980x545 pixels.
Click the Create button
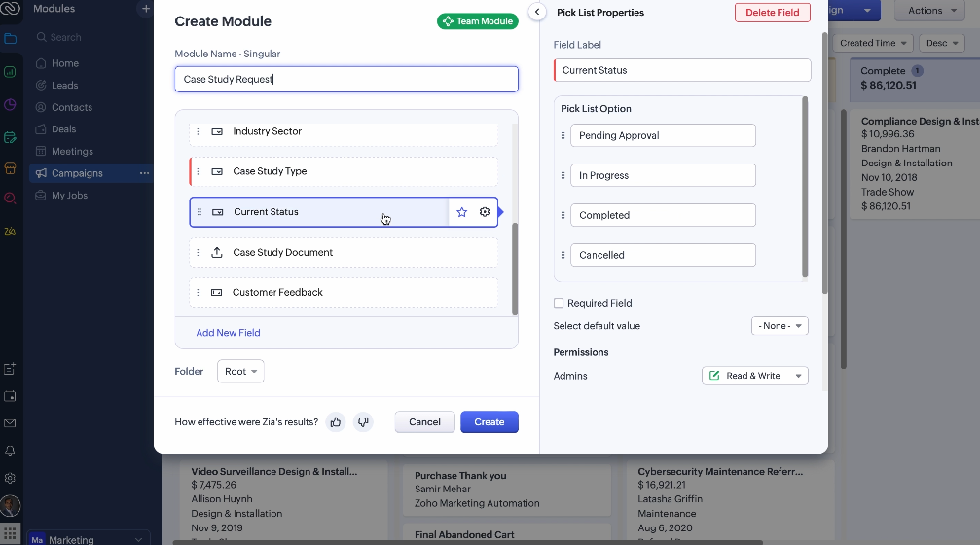click(490, 421)
